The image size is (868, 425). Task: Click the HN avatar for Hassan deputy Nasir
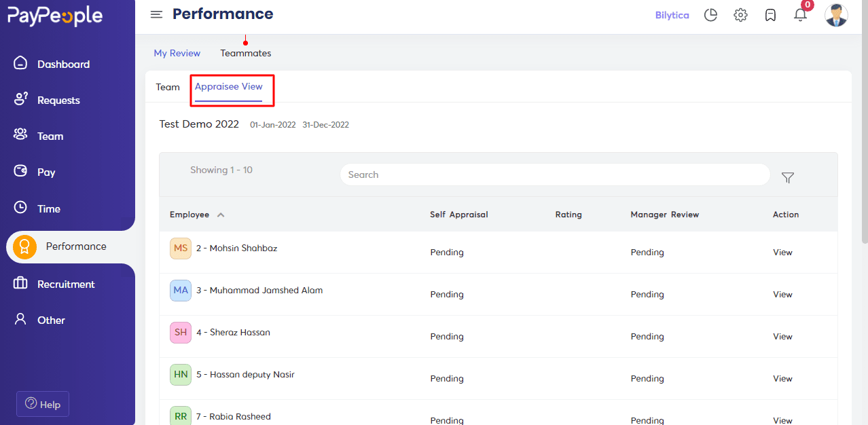[x=181, y=375]
